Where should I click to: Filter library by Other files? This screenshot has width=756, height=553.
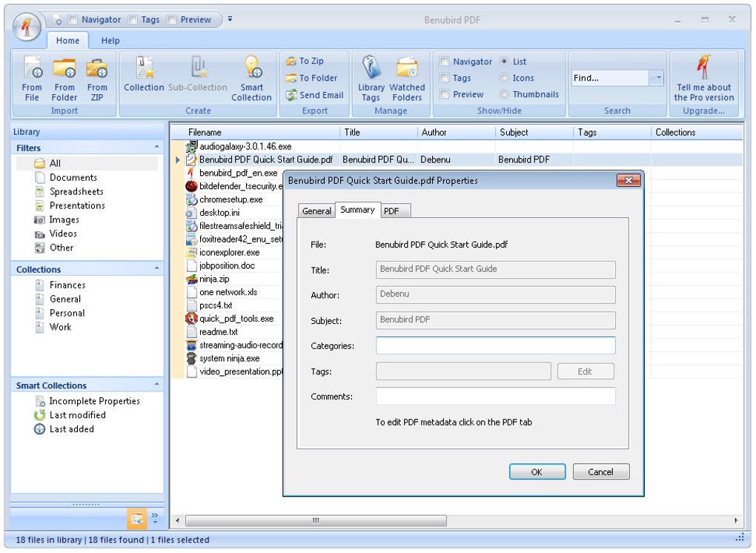tap(55, 248)
